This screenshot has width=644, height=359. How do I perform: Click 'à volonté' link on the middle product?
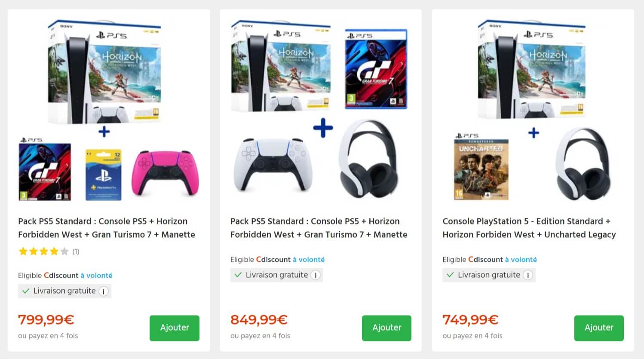pyautogui.click(x=309, y=260)
